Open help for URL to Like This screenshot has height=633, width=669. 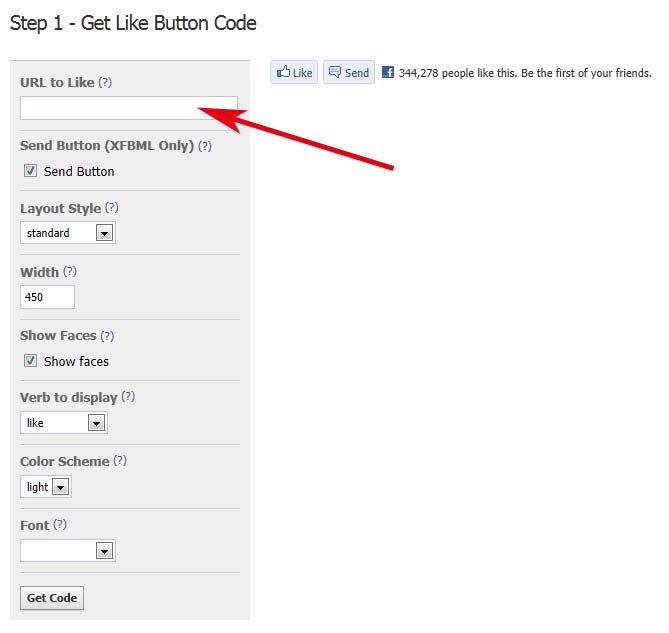105,82
